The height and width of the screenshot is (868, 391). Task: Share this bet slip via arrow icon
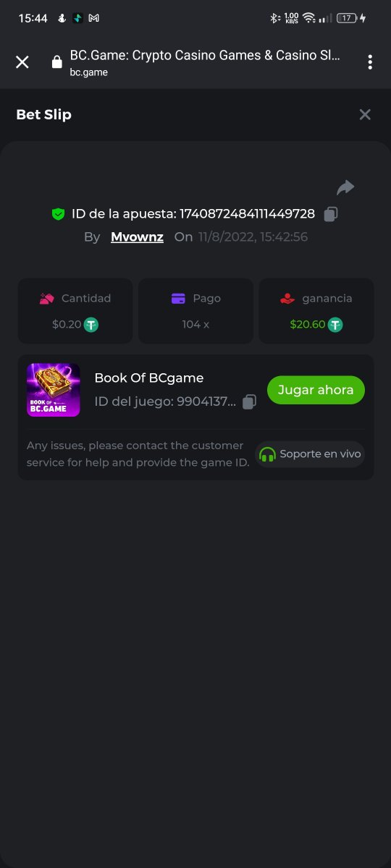(x=345, y=188)
